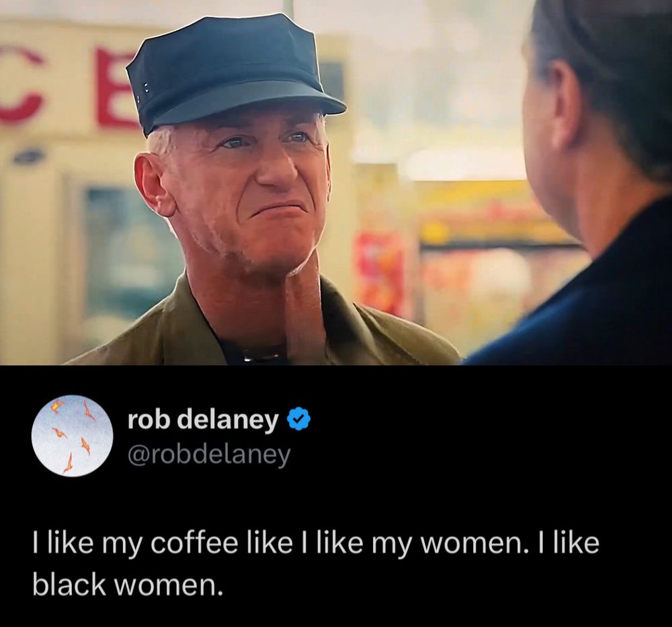672x627 pixels.
Task: Click the small blue oval logo on the wall
Action: click(28, 156)
